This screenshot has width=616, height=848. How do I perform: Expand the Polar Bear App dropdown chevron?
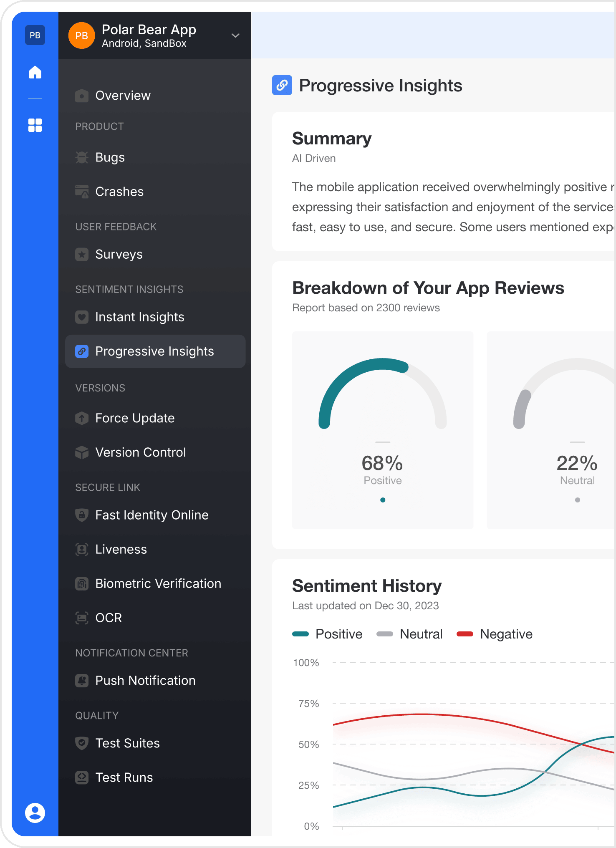(x=235, y=35)
